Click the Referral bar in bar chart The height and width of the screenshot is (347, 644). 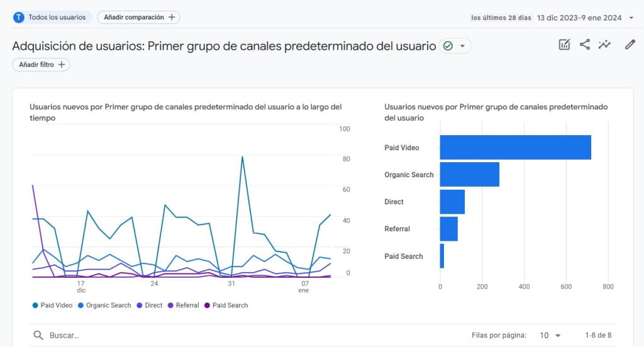tap(449, 229)
